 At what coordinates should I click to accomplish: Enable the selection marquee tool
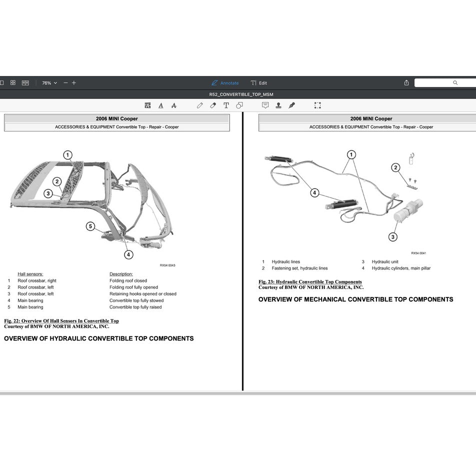tap(317, 105)
